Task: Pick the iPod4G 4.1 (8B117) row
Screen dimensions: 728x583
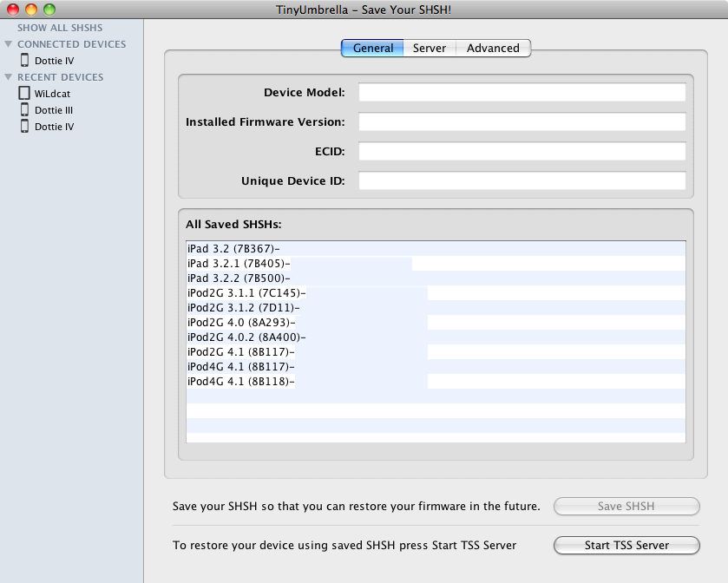Action: pos(436,367)
